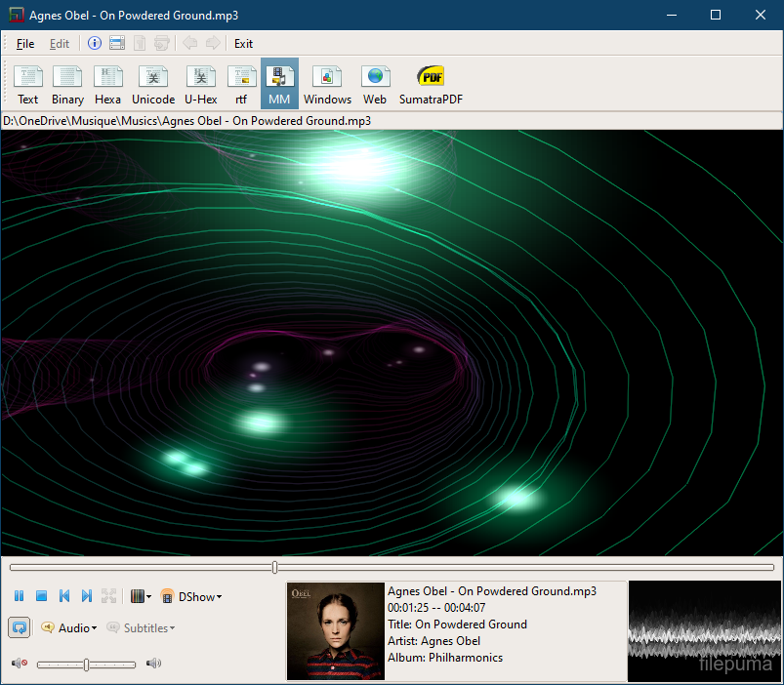Click the Agnes Obel album cover thumbnail
The height and width of the screenshot is (685, 784).
click(x=336, y=630)
